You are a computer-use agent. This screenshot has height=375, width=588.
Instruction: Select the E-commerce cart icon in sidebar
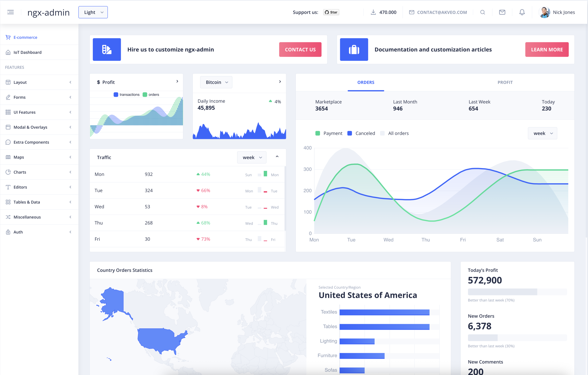(8, 37)
